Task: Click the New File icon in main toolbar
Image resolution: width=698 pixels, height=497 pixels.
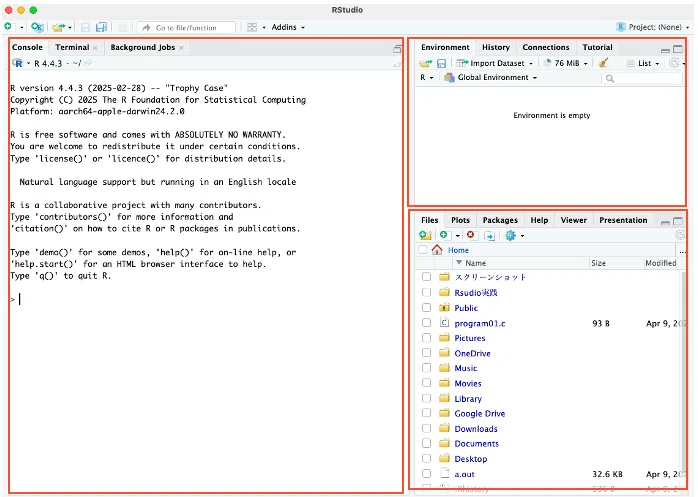Action: click(x=8, y=27)
